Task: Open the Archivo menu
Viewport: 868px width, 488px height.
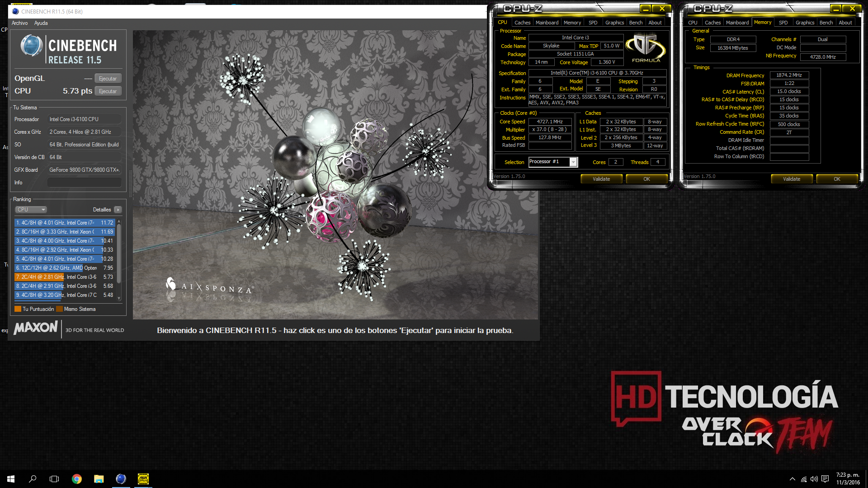Action: [x=19, y=23]
